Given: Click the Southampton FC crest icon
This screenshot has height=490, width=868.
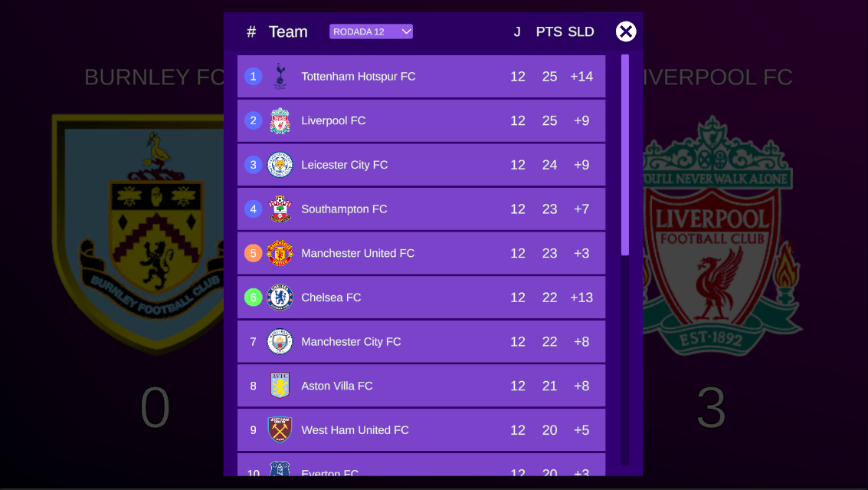Looking at the screenshot, I should (x=280, y=209).
